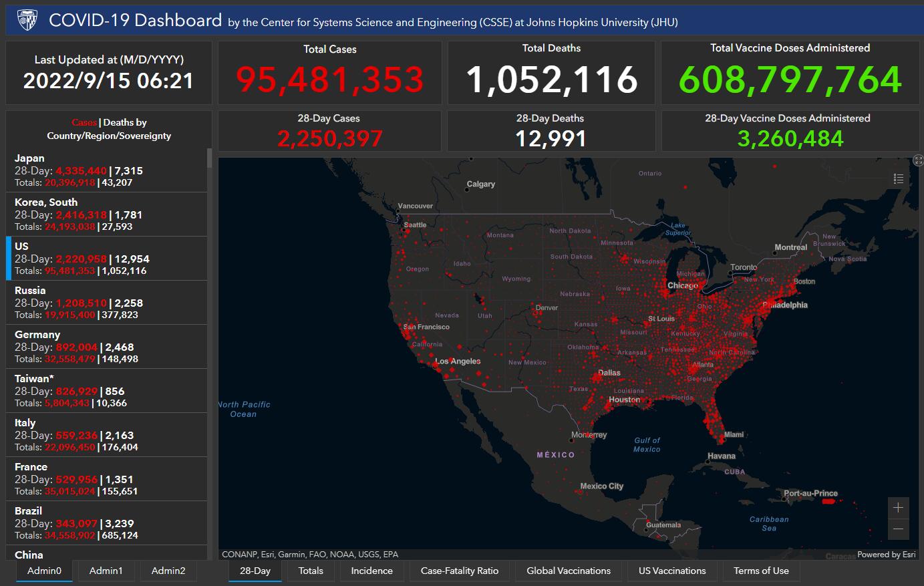Click the Philadelphia label on the map
The image size is (924, 586).
point(786,305)
